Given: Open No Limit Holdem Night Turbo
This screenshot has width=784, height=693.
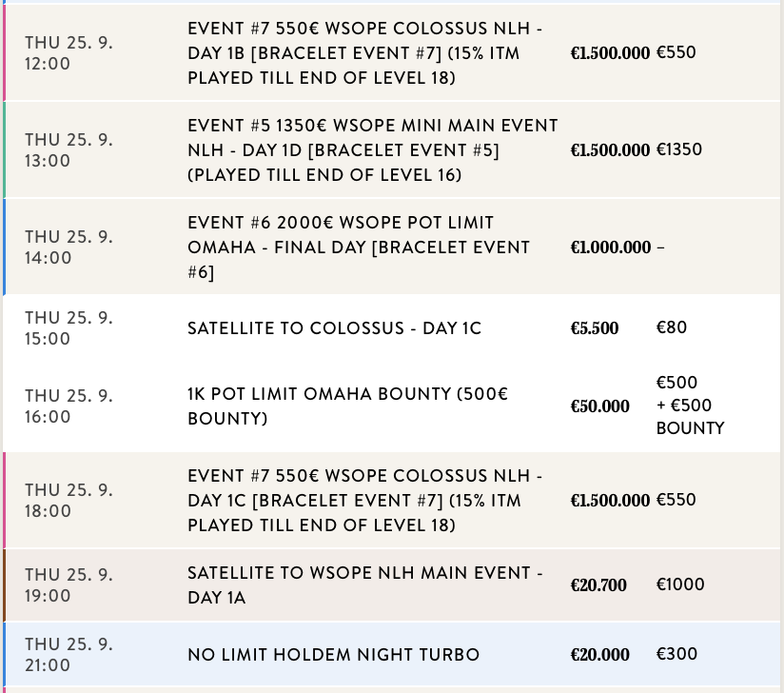Looking at the screenshot, I should (x=333, y=655).
